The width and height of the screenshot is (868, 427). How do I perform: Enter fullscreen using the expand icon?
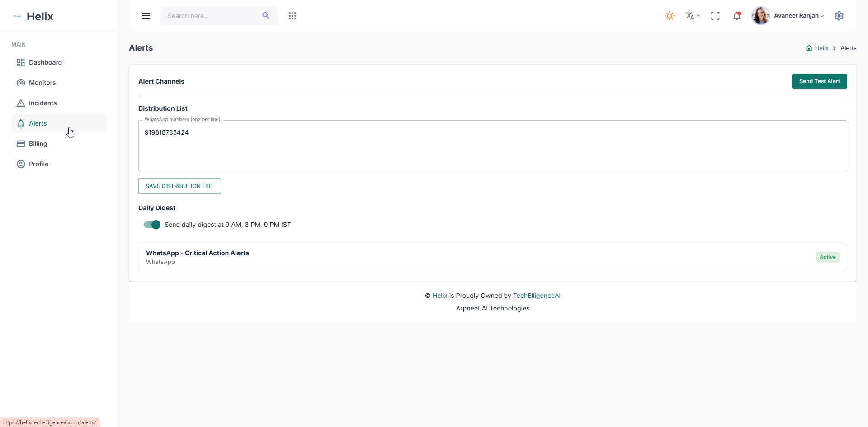coord(715,16)
